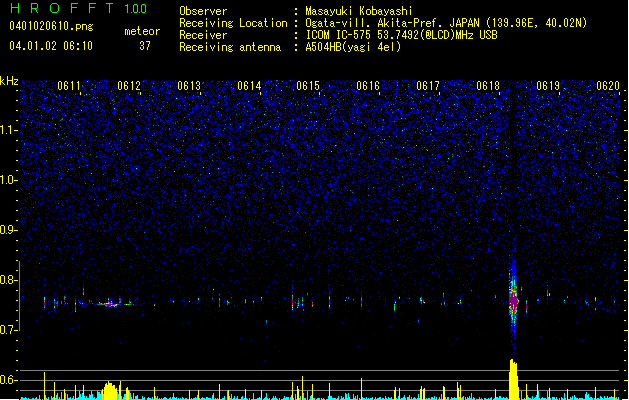The image size is (629, 400).
Task: Click the meteor count label
Action: [142, 31]
